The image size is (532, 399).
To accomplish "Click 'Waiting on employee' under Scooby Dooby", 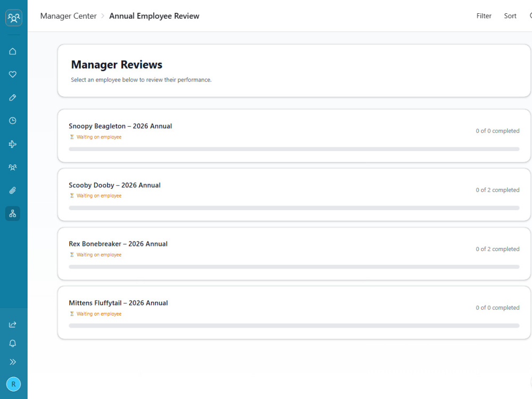I will 99,196.
